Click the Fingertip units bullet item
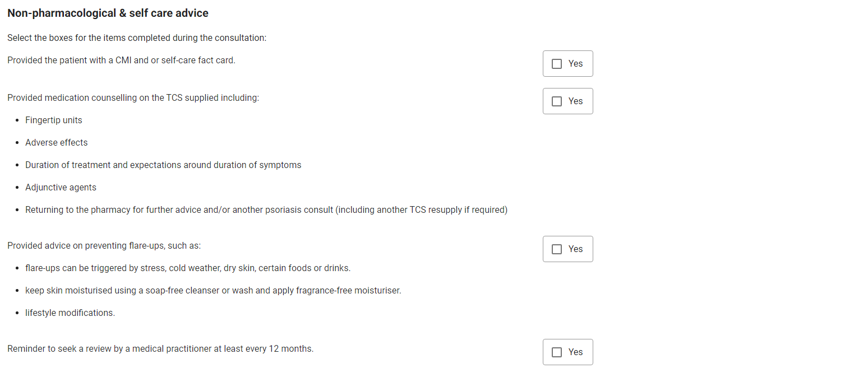The image size is (868, 368). [x=54, y=120]
